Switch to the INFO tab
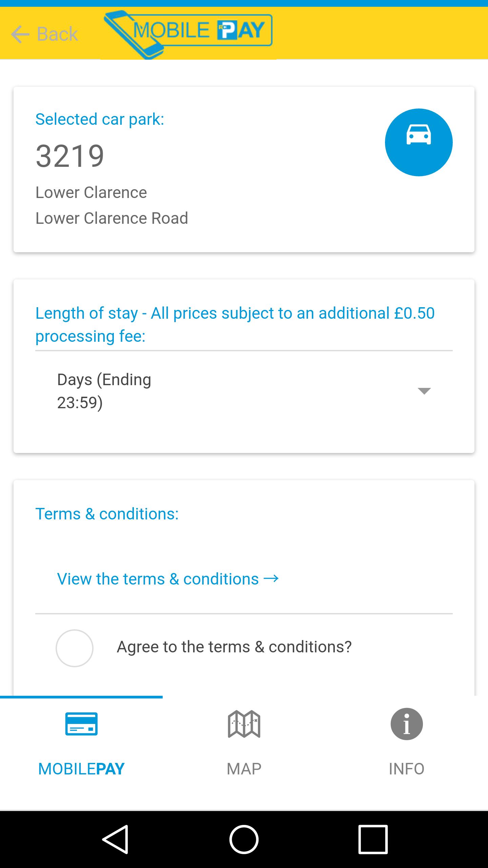488x868 pixels. click(407, 769)
